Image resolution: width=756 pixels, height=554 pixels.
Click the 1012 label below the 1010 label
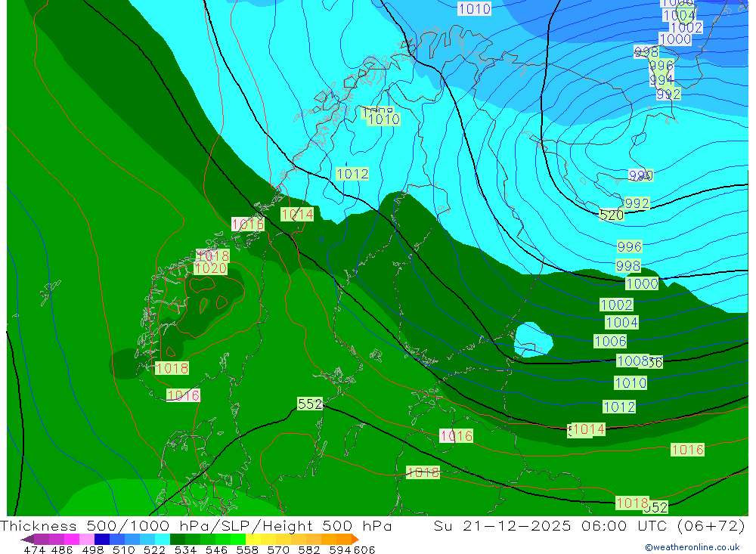point(620,407)
